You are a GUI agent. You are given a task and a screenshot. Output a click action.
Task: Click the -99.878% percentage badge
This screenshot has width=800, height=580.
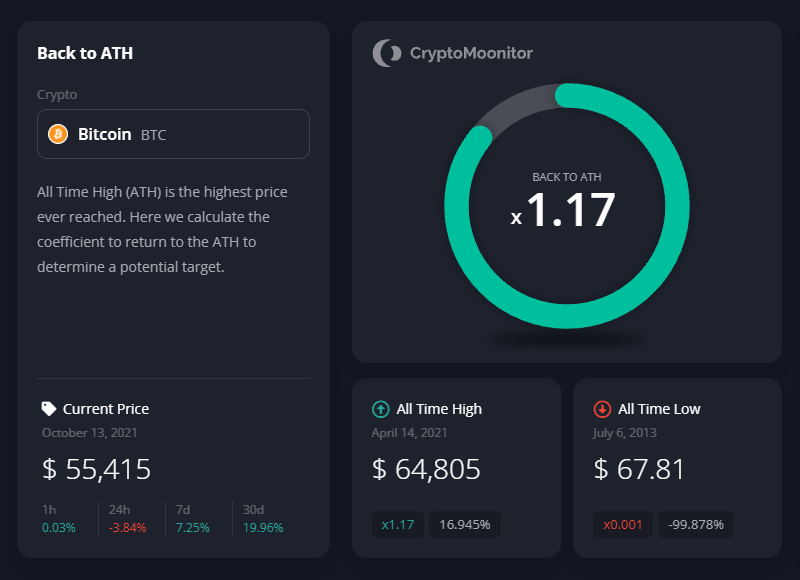[x=696, y=524]
